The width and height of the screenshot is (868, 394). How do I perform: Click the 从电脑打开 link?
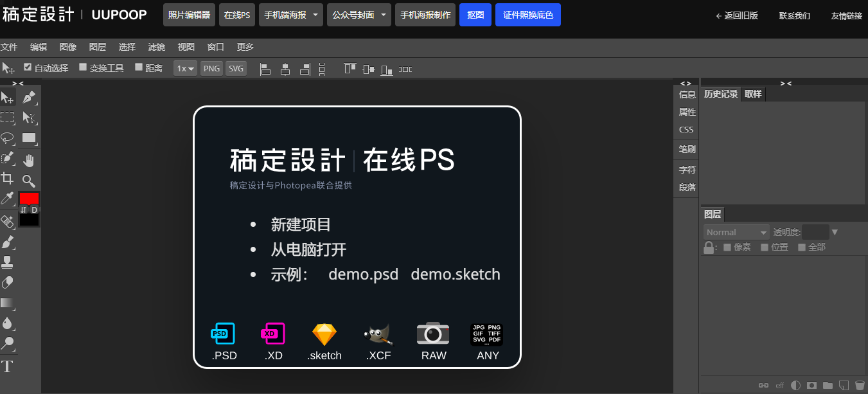pos(308,249)
